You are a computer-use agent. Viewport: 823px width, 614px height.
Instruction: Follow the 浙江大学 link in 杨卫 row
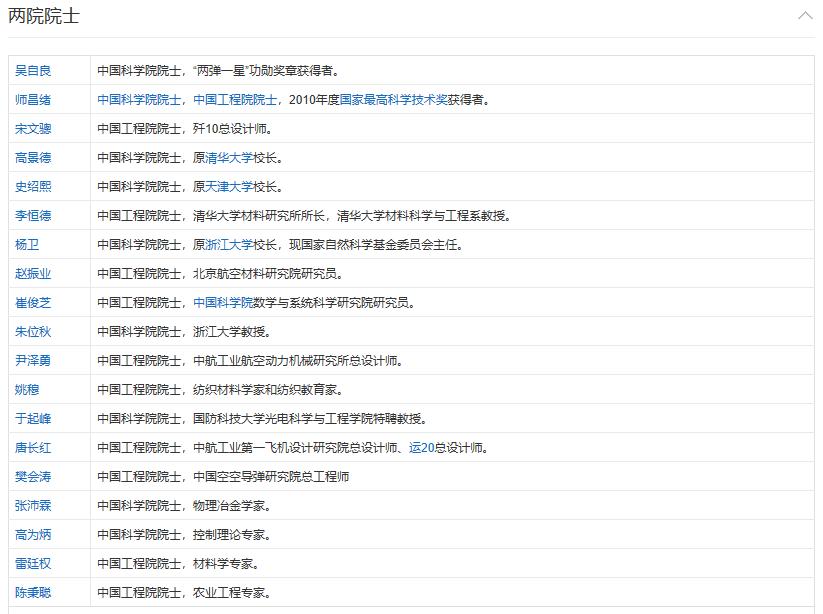tap(229, 245)
